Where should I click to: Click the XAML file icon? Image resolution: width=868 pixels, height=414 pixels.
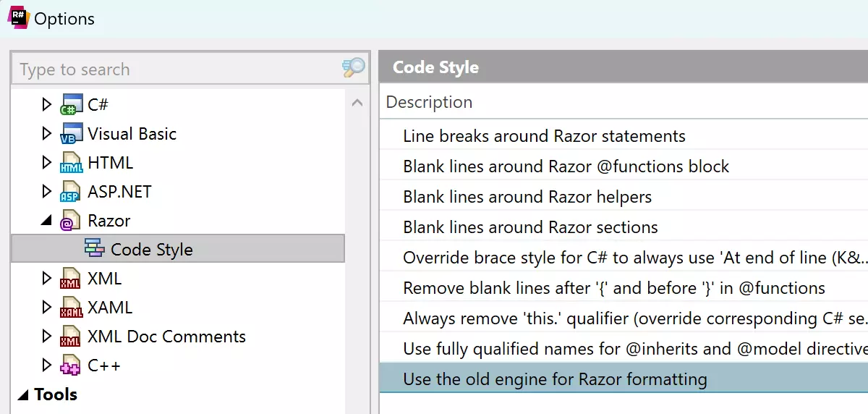tap(70, 308)
